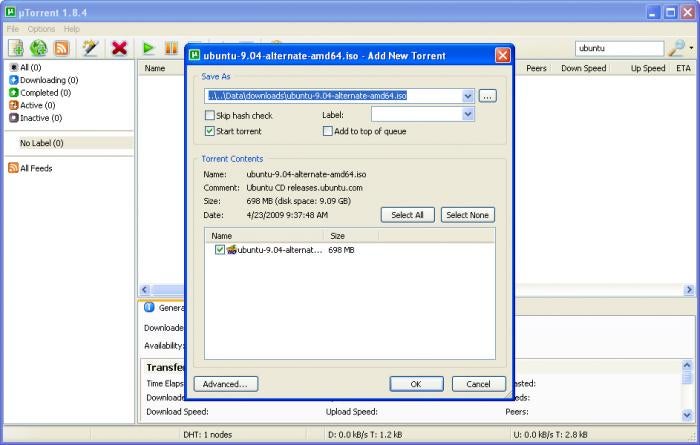This screenshot has height=445, width=700.
Task: Open the File menu
Action: point(12,29)
